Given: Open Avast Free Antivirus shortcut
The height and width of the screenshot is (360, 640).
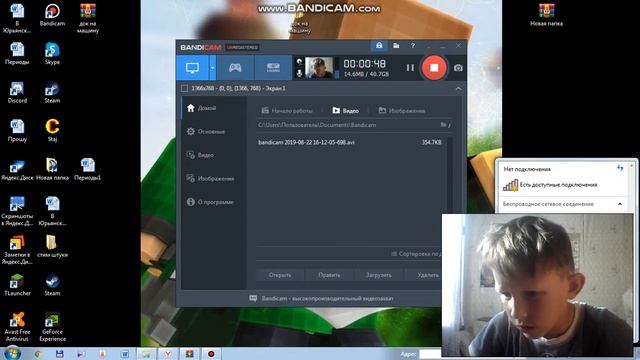Looking at the screenshot, I should click(17, 327).
